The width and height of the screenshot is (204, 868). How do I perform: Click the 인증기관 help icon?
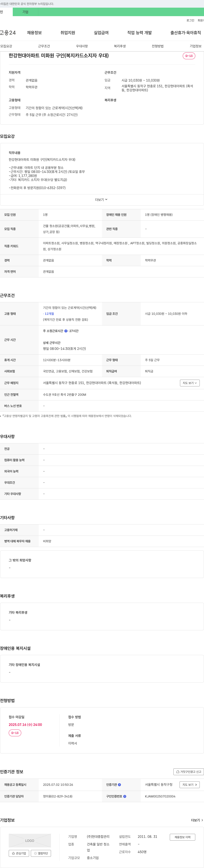(119, 785)
